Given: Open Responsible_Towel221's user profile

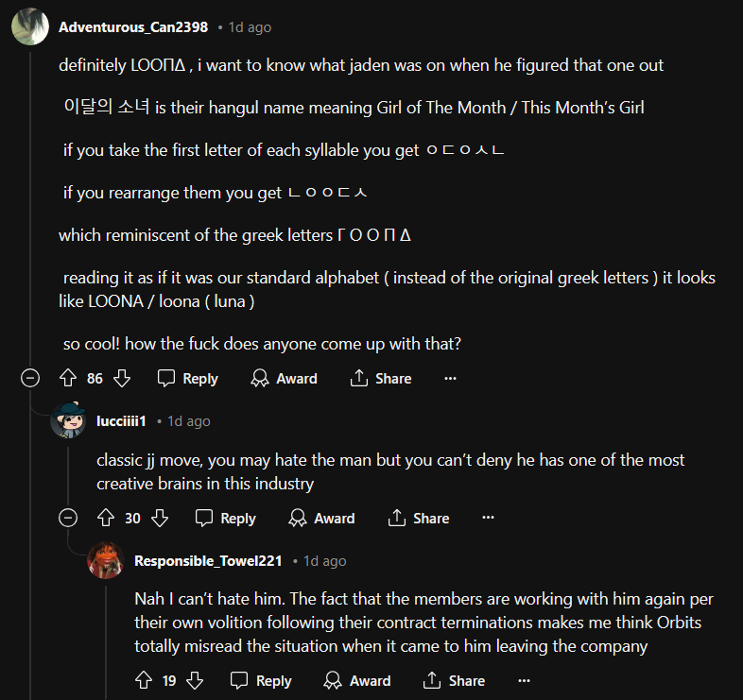Looking at the screenshot, I should 208,561.
